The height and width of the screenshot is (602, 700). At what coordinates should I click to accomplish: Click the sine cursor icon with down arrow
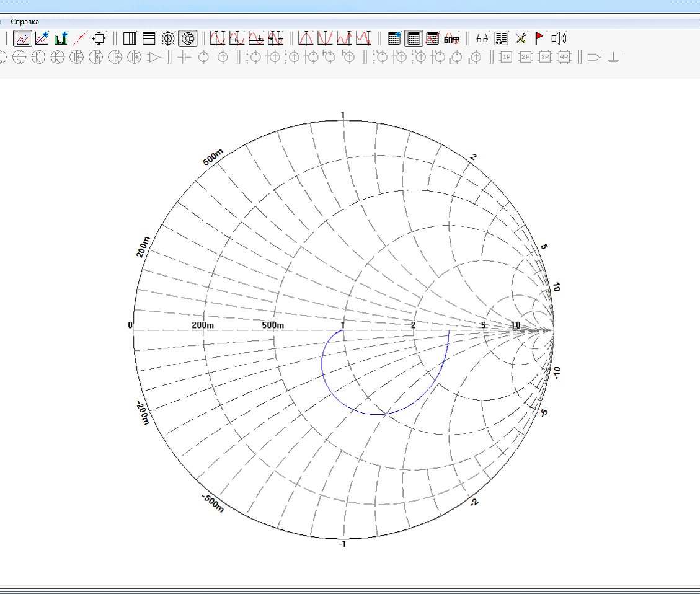[256, 38]
